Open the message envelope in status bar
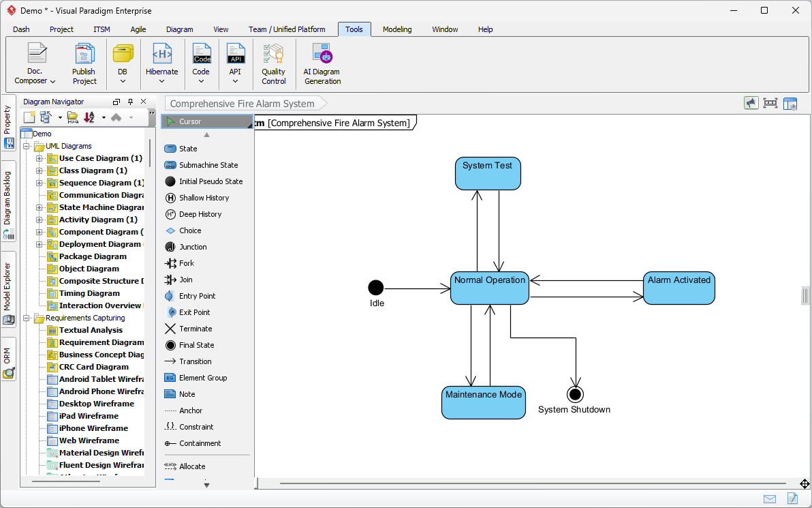This screenshot has height=508, width=812. [770, 499]
